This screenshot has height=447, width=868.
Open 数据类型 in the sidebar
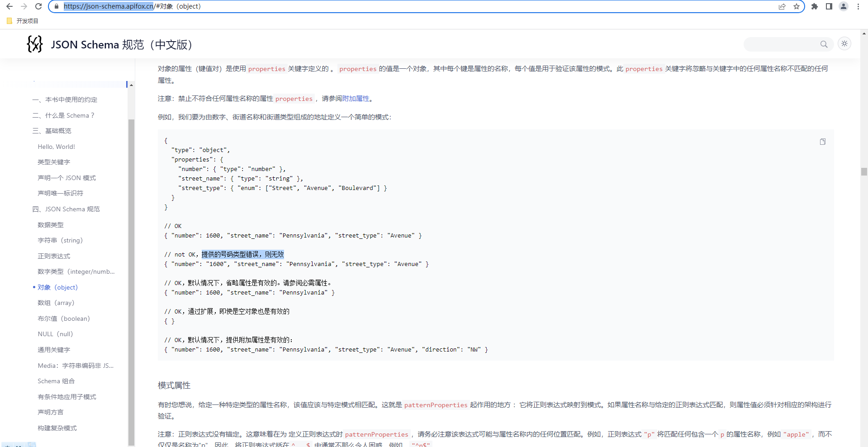(x=50, y=225)
